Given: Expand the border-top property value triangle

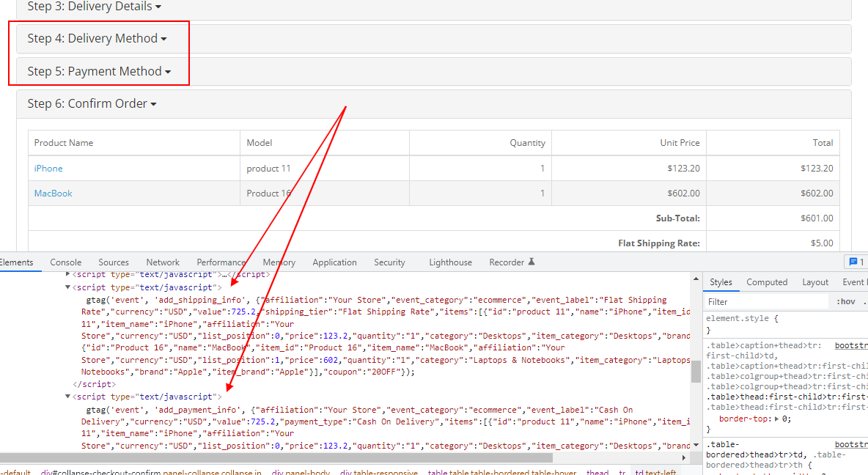Looking at the screenshot, I should (x=776, y=419).
